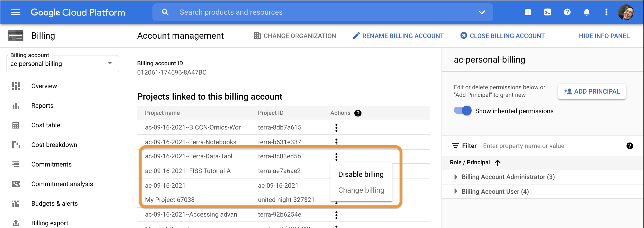Click project ID united-night-327321
Screen dimensions: 644x228
click(286, 200)
